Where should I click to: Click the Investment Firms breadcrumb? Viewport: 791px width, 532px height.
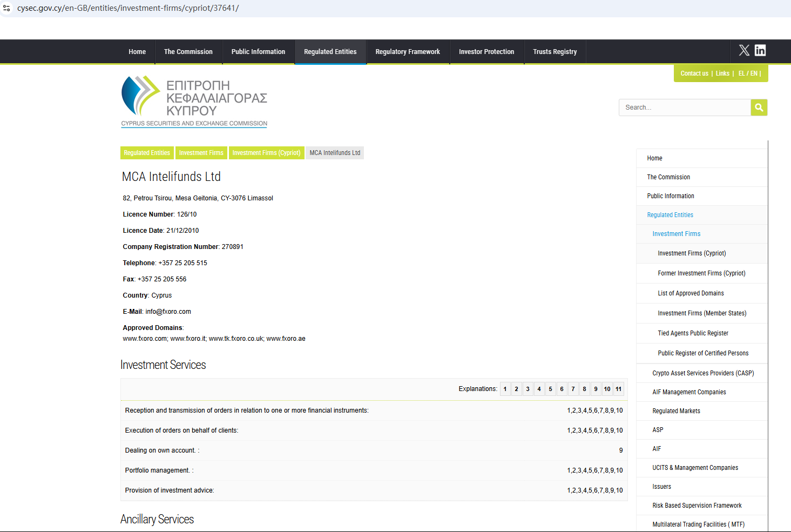tap(201, 153)
